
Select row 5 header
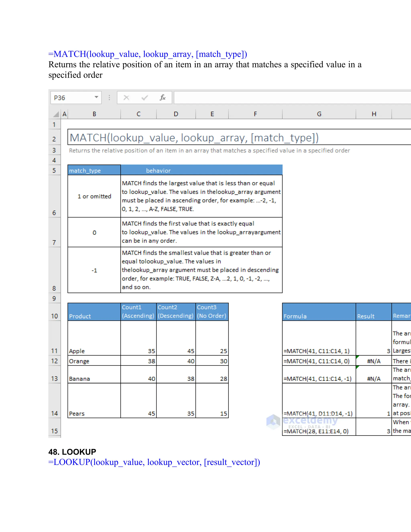pyautogui.click(x=54, y=170)
